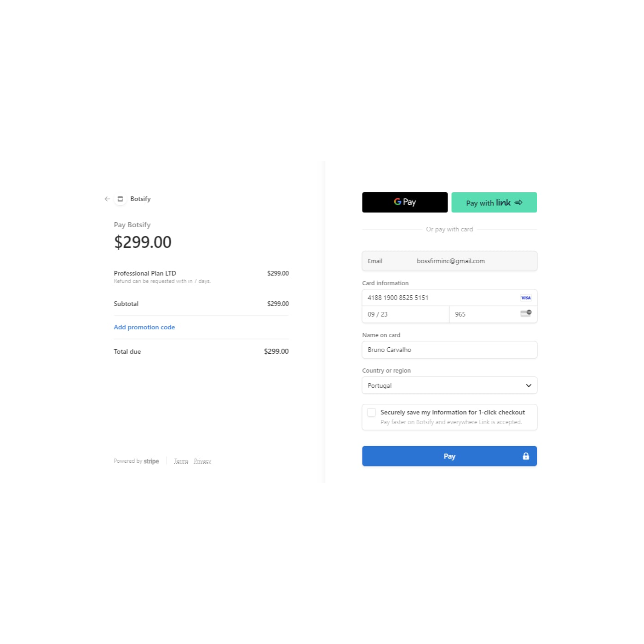Open the Country or region dropdown
Screen dimensions: 644x644
(x=449, y=385)
